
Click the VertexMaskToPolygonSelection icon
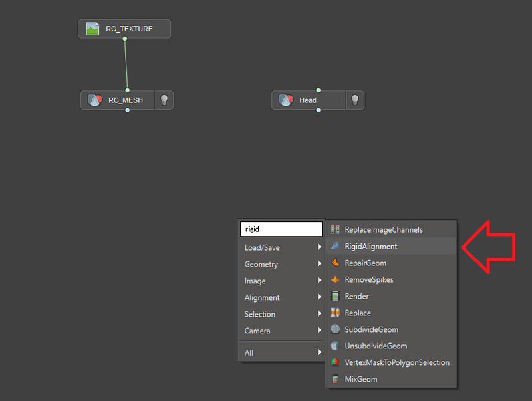coord(335,362)
